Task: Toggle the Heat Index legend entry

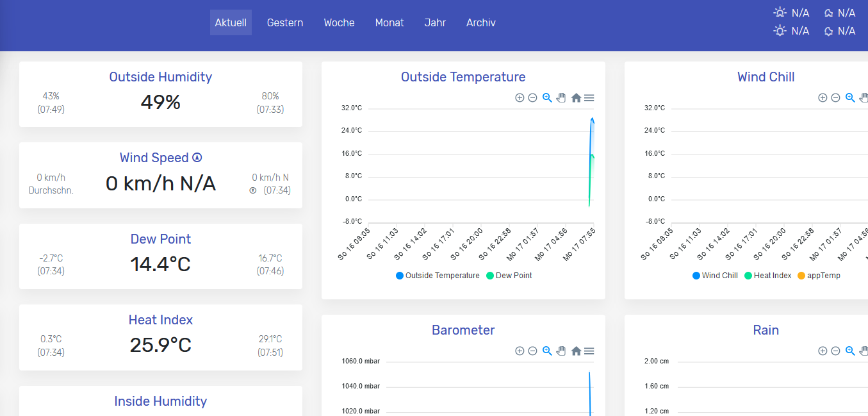Action: pyautogui.click(x=767, y=275)
